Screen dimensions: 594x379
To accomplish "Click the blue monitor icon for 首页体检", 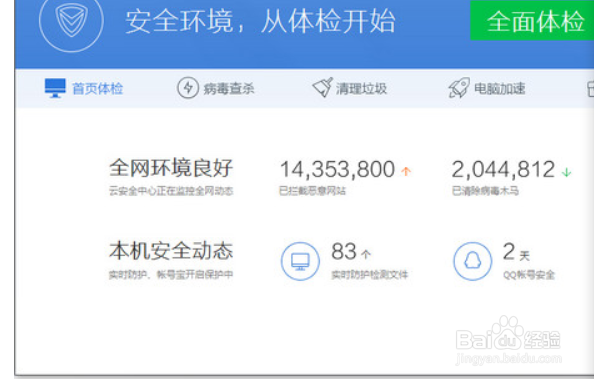I will (x=55, y=88).
